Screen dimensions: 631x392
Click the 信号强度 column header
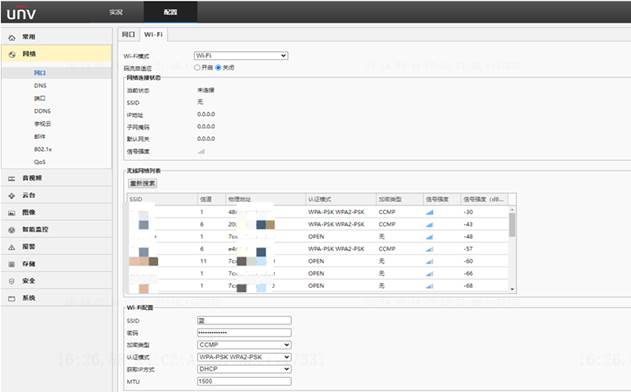pos(442,199)
